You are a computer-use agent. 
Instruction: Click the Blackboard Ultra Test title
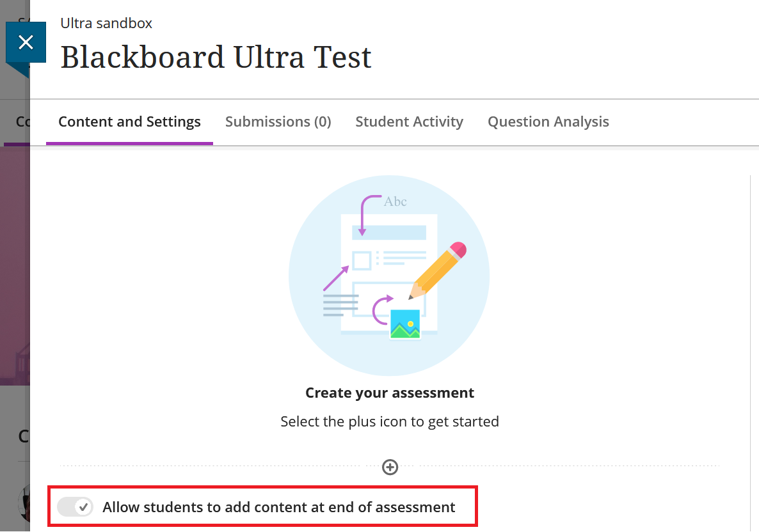coord(216,58)
